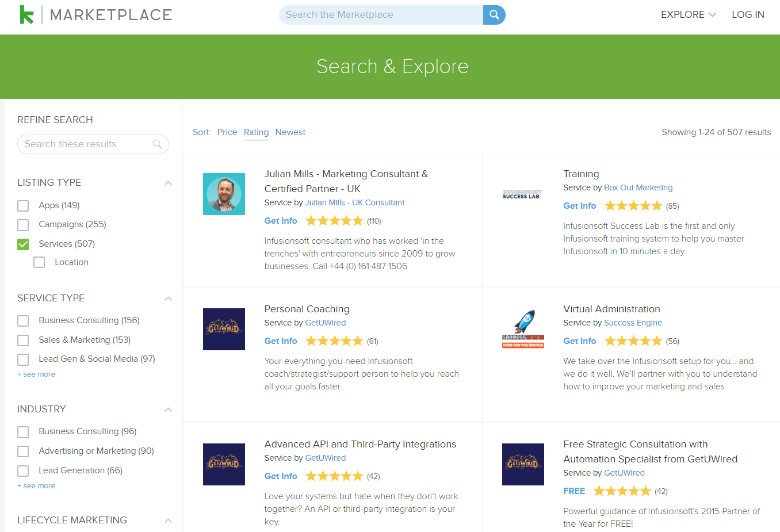Show more Service Type options
The image size is (780, 532).
(x=36, y=374)
